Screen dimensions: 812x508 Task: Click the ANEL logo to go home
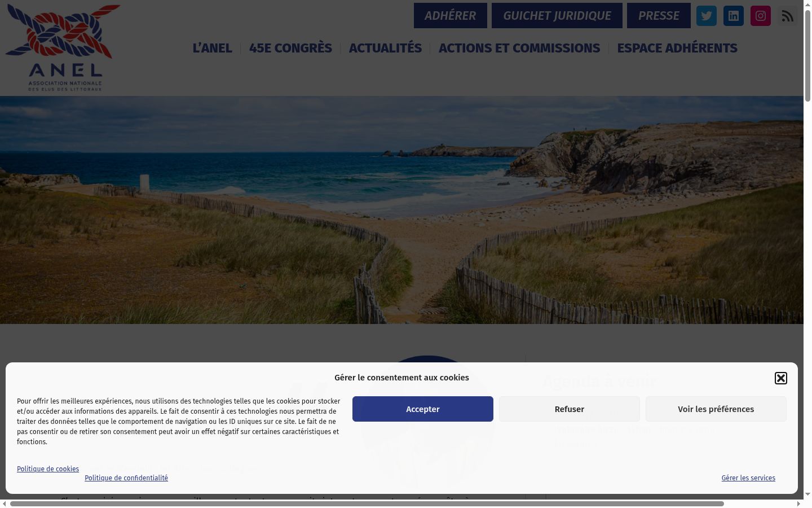point(63,47)
